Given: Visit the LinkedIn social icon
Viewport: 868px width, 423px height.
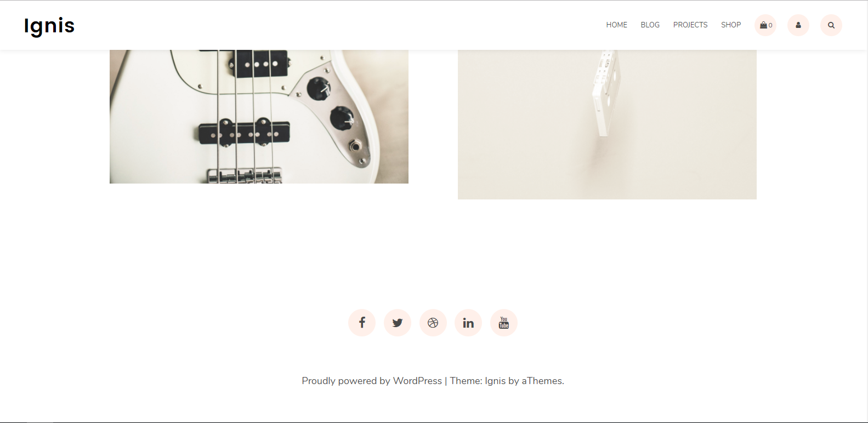Looking at the screenshot, I should [468, 323].
